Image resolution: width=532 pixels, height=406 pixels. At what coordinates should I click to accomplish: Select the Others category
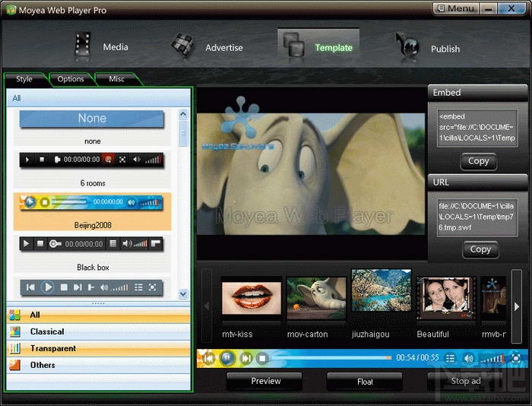(98, 365)
